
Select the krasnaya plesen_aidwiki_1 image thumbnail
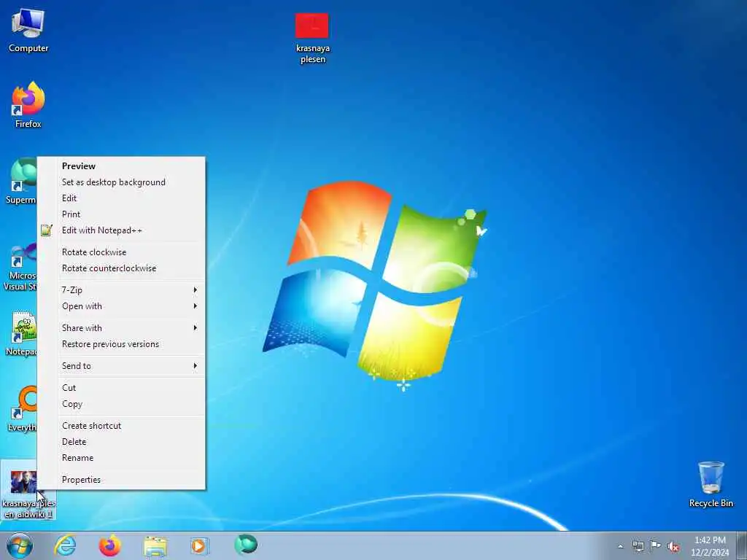pyautogui.click(x=24, y=482)
